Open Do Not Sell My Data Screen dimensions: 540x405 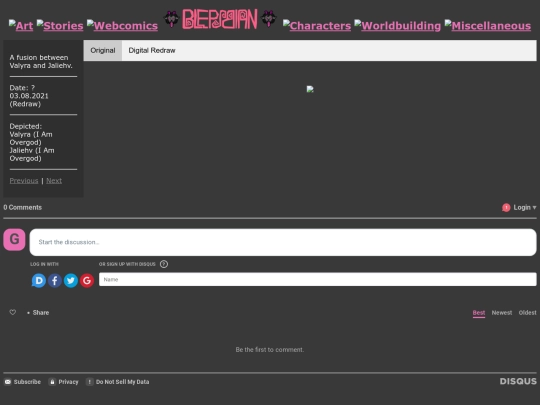coord(122,382)
